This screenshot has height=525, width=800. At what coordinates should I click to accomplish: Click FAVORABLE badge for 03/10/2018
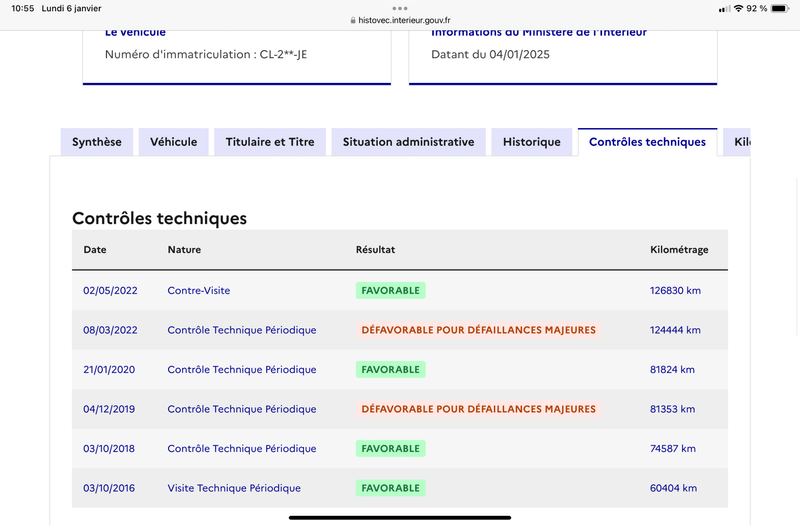391,448
